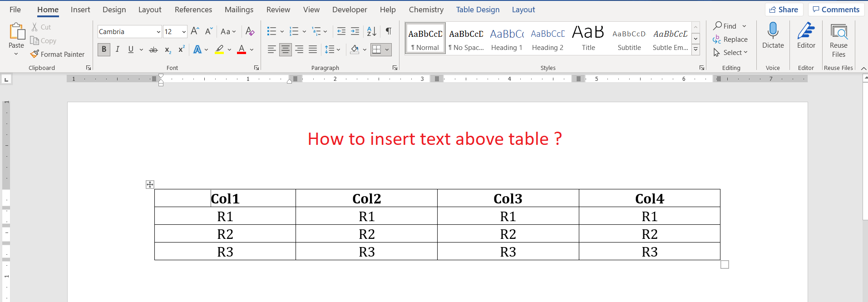
Task: Open the Table Design tab
Action: pos(478,10)
